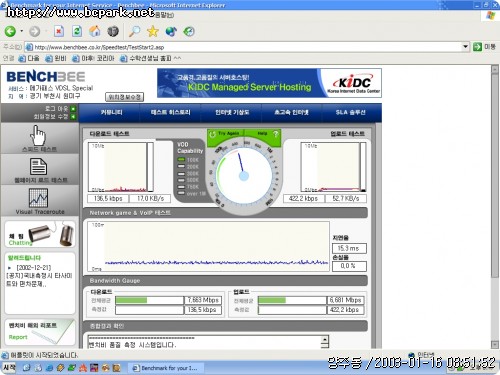Viewport: 500px width, 375px height.
Task: Click the Benchmark for your I... taskbar button
Action: (x=166, y=368)
